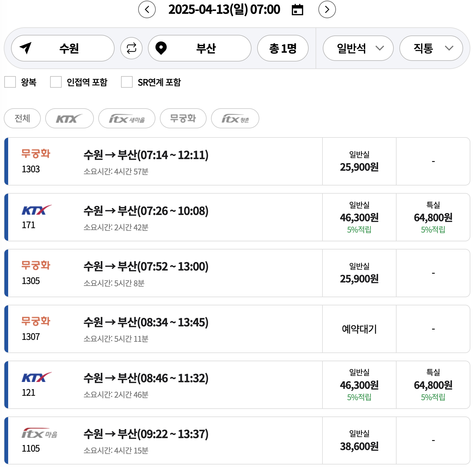Image resolution: width=476 pixels, height=467 pixels.
Task: Select 일반실 46,300원 for KTX 121
Action: click(359, 385)
